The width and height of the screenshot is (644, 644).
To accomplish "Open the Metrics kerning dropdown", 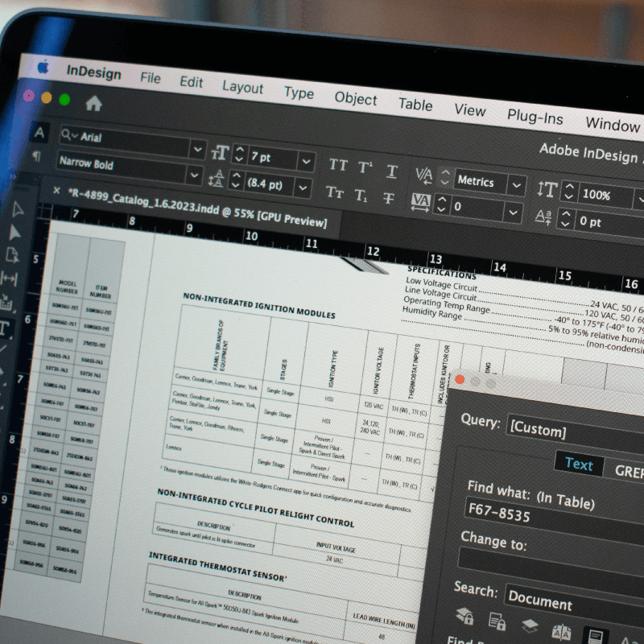I will [x=516, y=186].
